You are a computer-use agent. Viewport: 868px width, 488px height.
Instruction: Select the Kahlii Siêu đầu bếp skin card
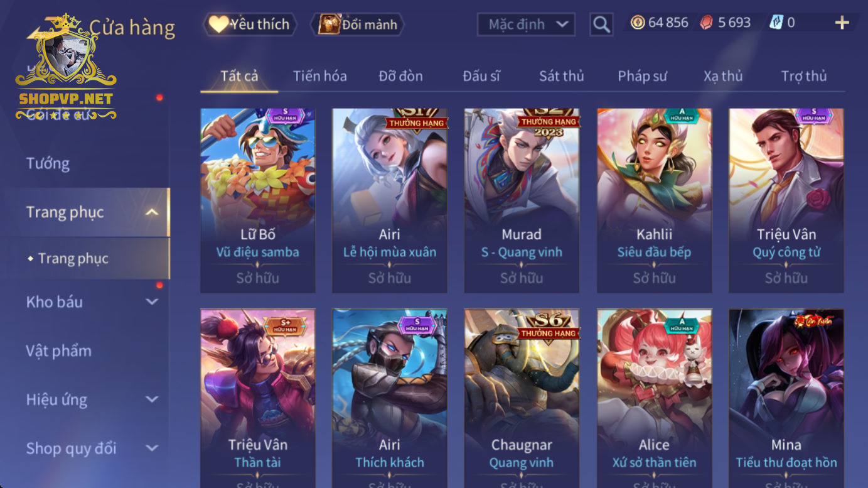(654, 200)
